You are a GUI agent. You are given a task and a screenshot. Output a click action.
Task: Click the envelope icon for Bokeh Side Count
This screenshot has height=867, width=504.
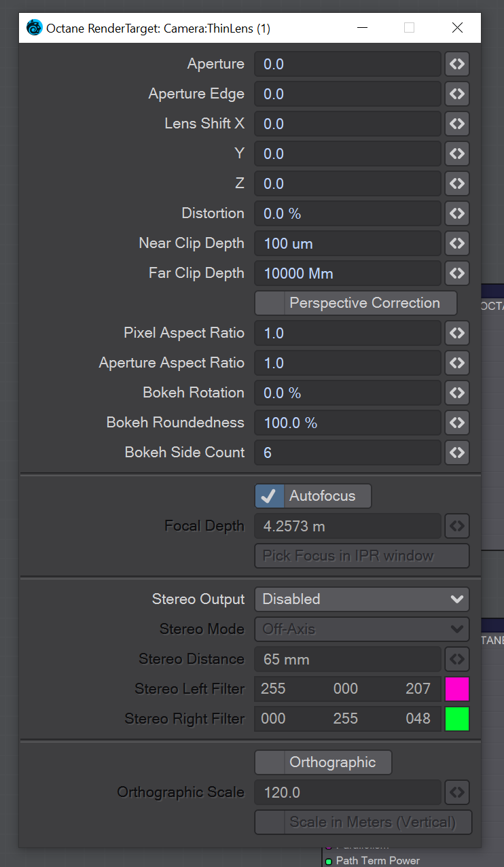pyautogui.click(x=457, y=453)
